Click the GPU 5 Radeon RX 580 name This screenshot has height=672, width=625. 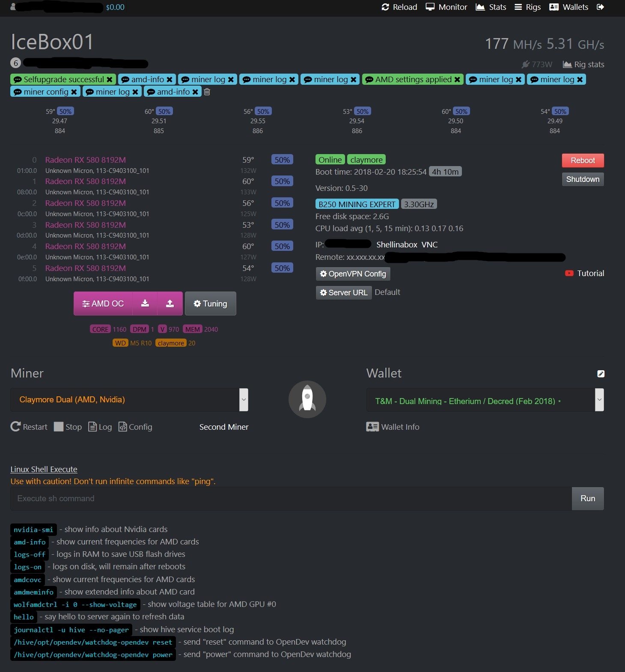coord(86,268)
